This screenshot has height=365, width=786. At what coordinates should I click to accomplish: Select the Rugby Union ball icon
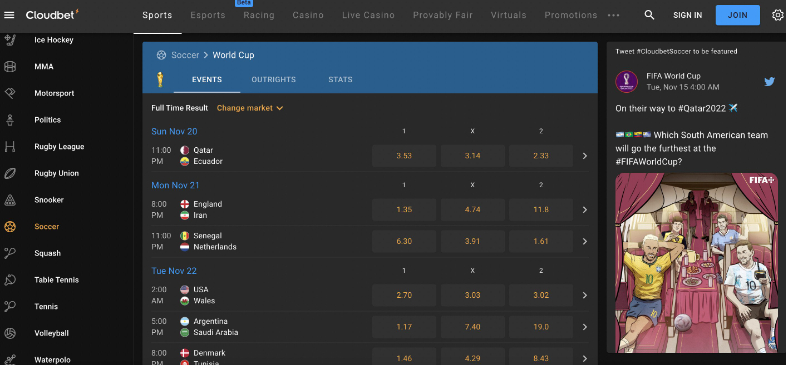(x=10, y=173)
